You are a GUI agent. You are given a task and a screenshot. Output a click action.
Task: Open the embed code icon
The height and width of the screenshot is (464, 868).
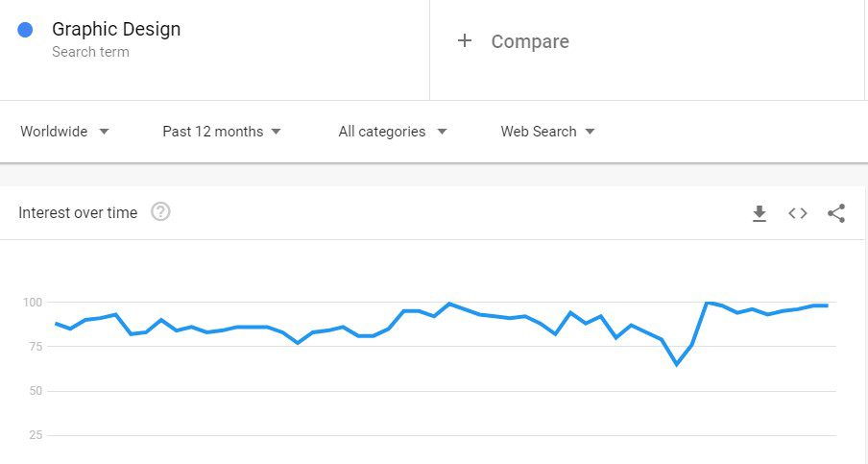(798, 213)
